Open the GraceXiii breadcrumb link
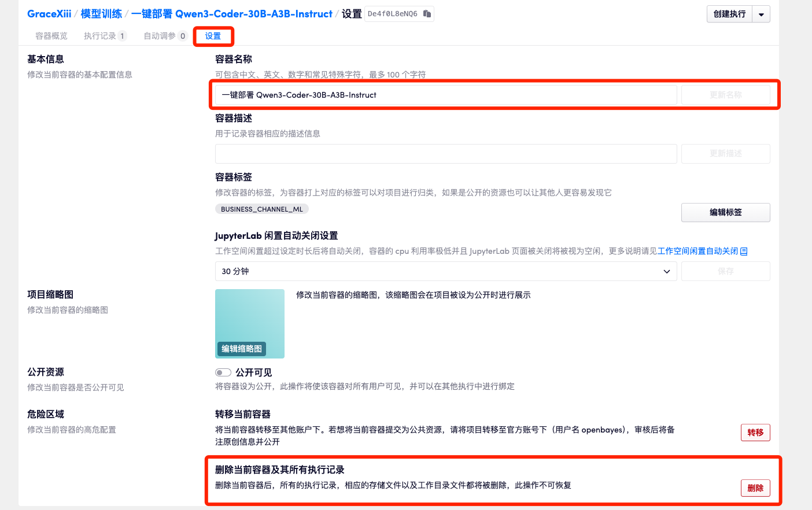812x510 pixels. tap(49, 13)
